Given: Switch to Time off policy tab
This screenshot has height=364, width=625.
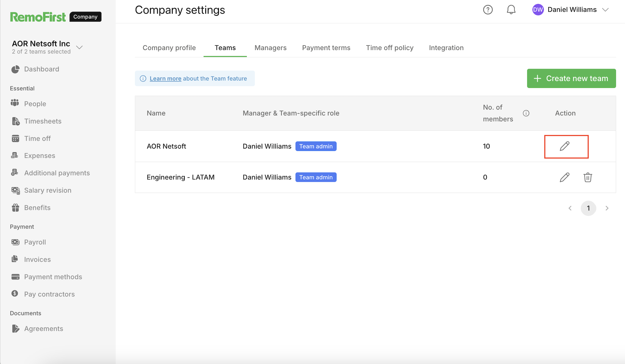Looking at the screenshot, I should click(390, 48).
